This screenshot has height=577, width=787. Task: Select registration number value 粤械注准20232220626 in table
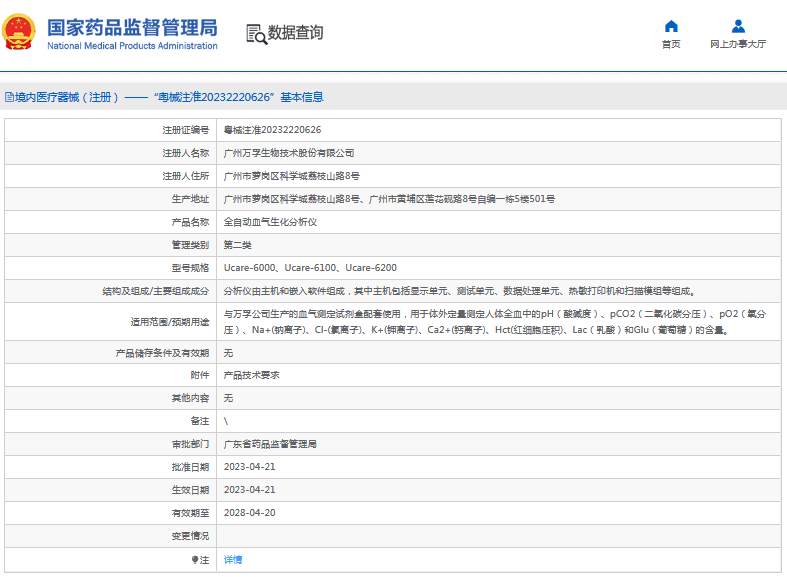point(273,130)
